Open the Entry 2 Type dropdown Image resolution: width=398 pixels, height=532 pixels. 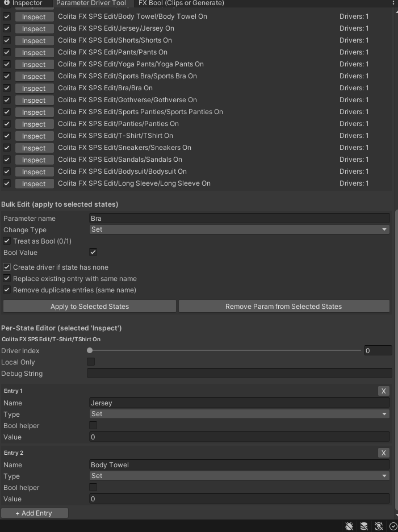click(x=239, y=476)
